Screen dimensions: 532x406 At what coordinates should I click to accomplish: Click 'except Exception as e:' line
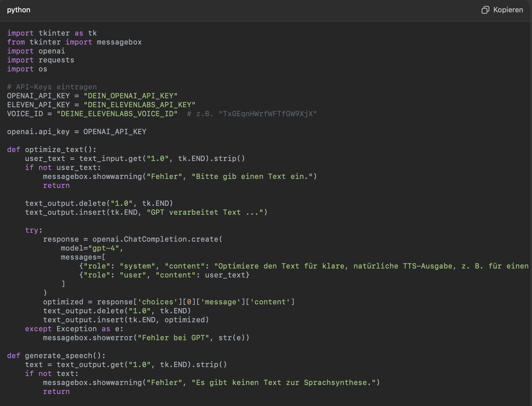74,329
